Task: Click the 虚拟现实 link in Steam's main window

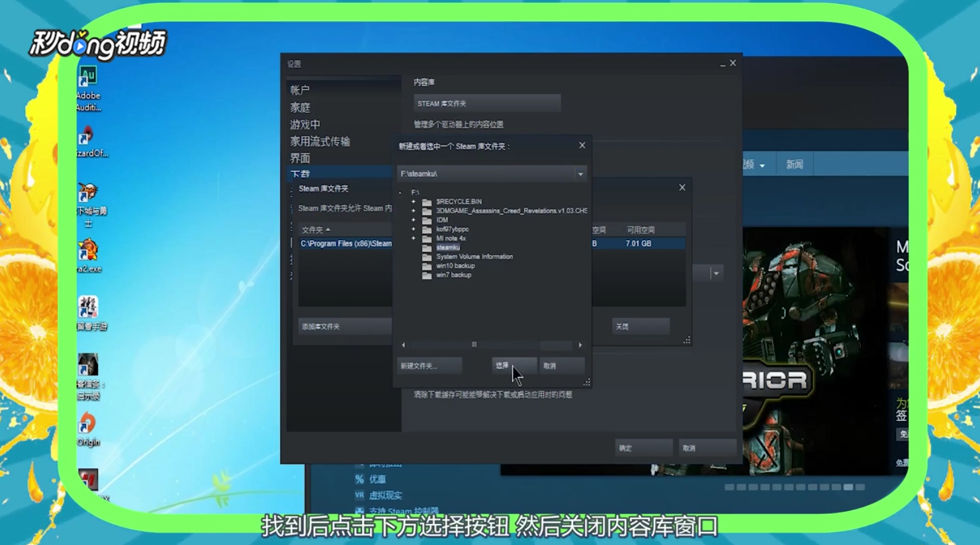Action: click(x=385, y=495)
